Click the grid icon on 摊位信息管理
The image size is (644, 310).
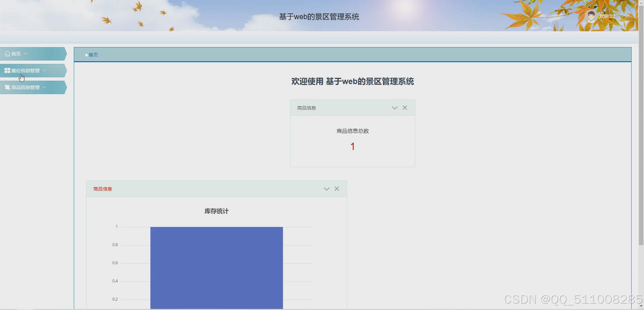point(7,70)
